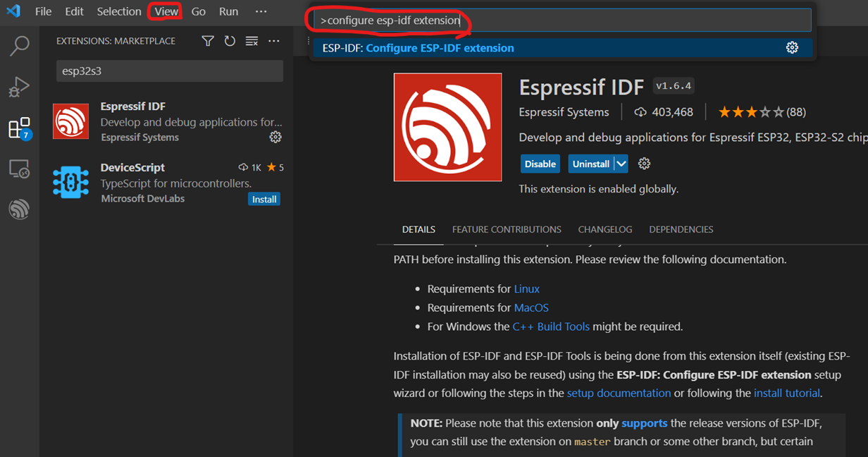Uninstall the Espressif IDF extension
Viewport: 868px width, 457px height.
(591, 164)
